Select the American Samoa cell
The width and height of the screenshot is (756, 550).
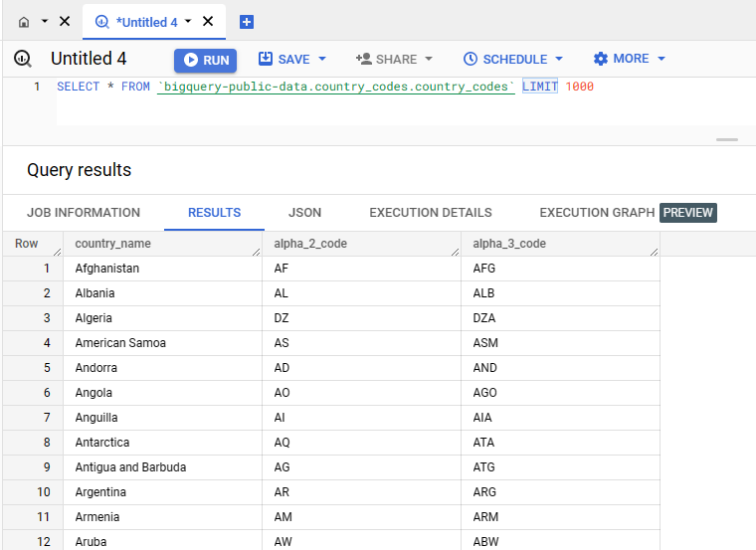163,343
